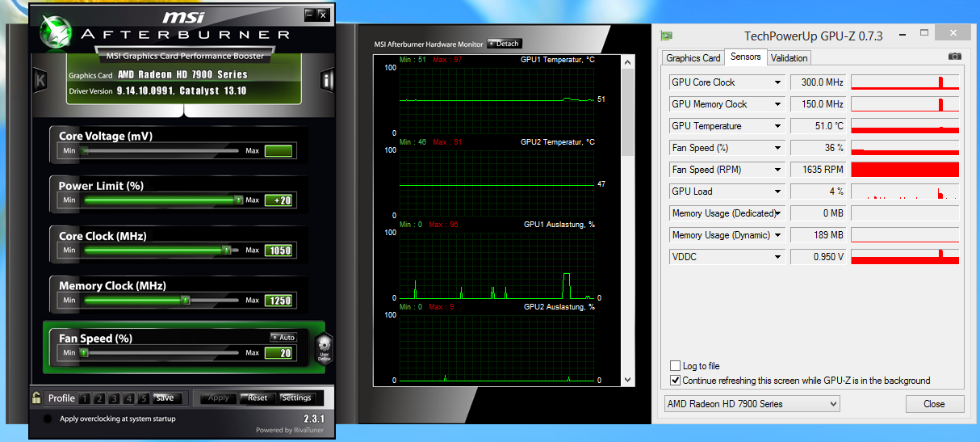Open the VDDC sensor dropdown

point(778,257)
